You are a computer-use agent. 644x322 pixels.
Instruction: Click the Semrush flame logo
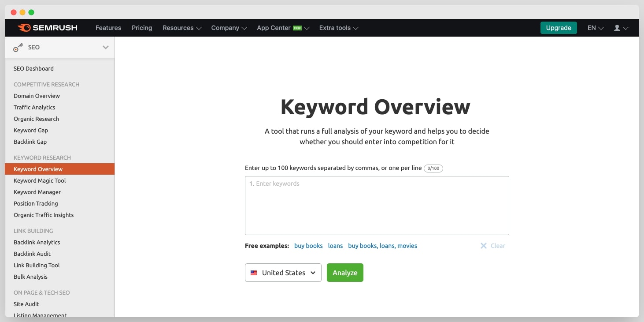[24, 28]
